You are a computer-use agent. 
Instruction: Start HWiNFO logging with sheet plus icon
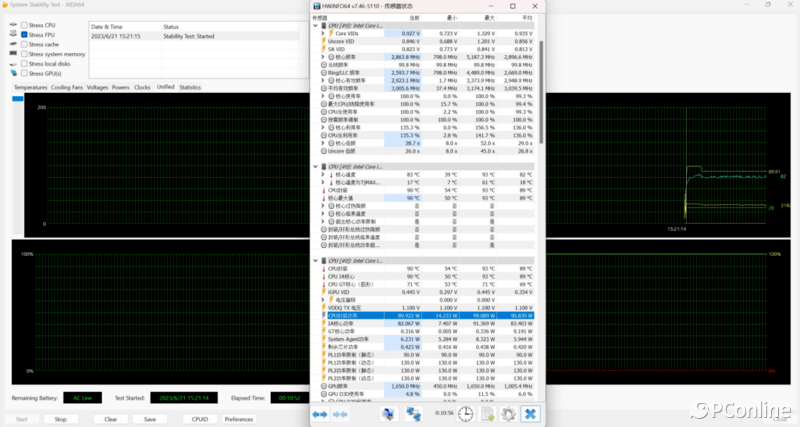[x=488, y=414]
